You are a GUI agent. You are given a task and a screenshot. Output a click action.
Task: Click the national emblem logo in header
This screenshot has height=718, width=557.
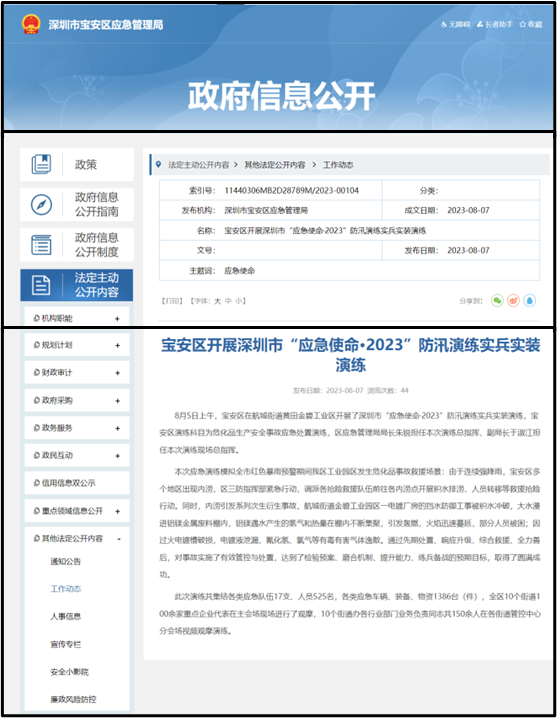click(31, 24)
